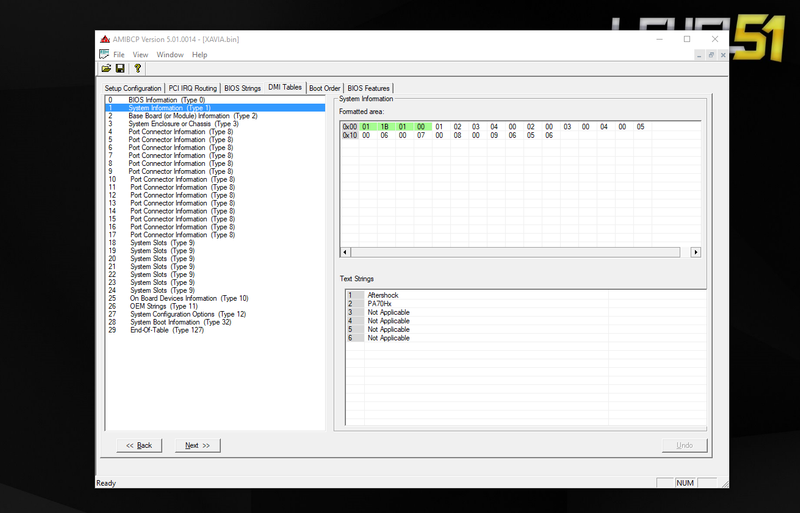Click the formatted area horizontal scrollbar track
Image resolution: width=800 pixels, height=513 pixels.
pos(515,252)
